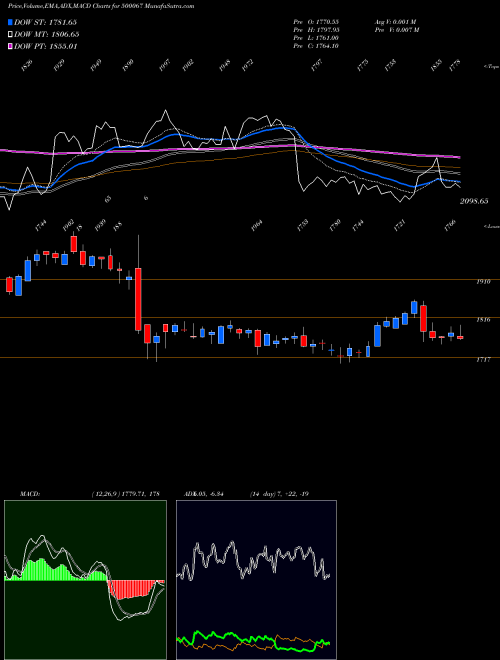This screenshot has height=660, width=500.
Task: Click the large blue candle starting the late rally
Action: coord(378,335)
